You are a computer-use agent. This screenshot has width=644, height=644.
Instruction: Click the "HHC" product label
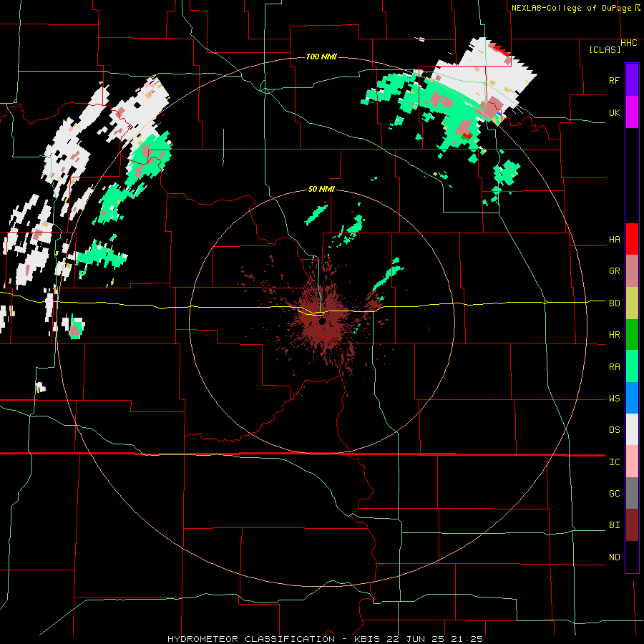tap(629, 43)
